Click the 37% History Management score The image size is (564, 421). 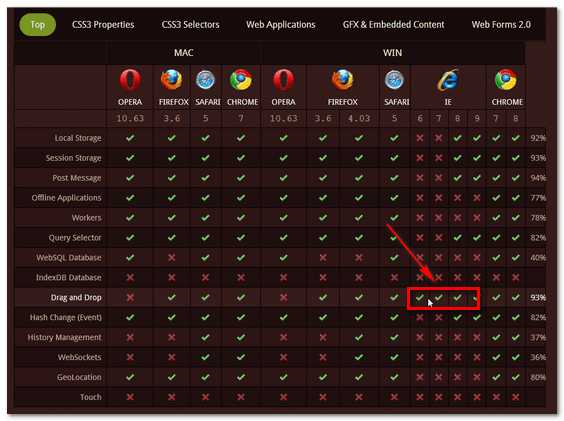pos(538,338)
